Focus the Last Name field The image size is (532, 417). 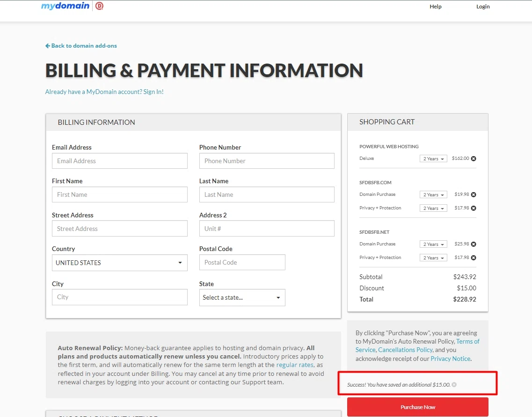(x=267, y=194)
